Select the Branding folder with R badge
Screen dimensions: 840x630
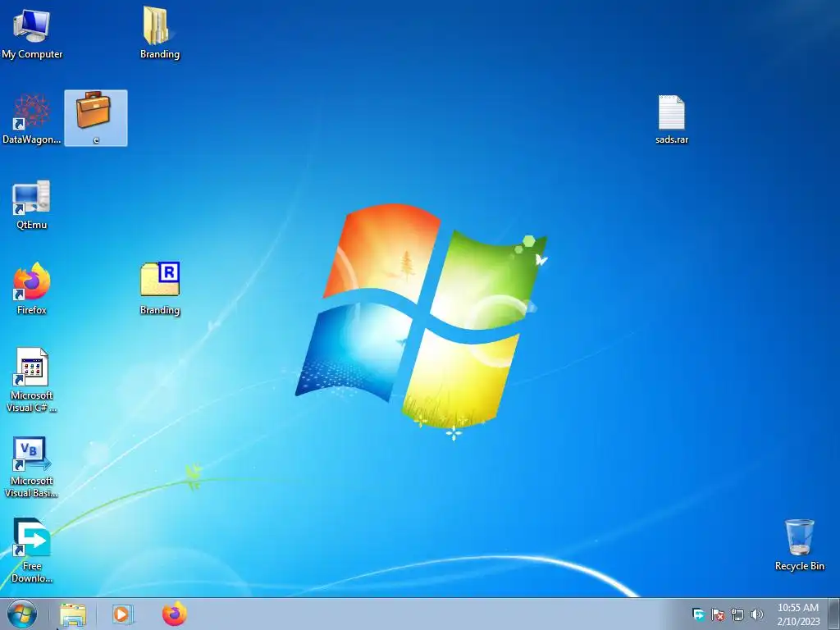[x=160, y=289]
